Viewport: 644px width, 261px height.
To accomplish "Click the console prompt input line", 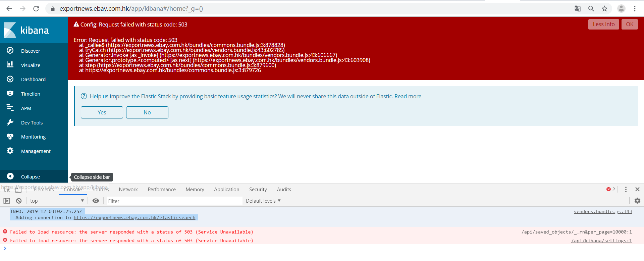I will (322, 249).
